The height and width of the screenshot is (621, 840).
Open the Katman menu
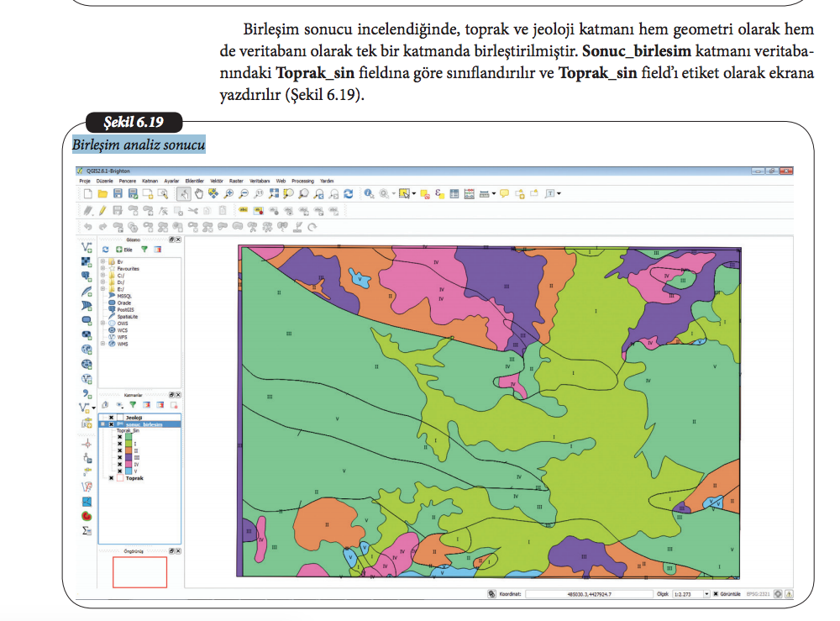click(150, 181)
